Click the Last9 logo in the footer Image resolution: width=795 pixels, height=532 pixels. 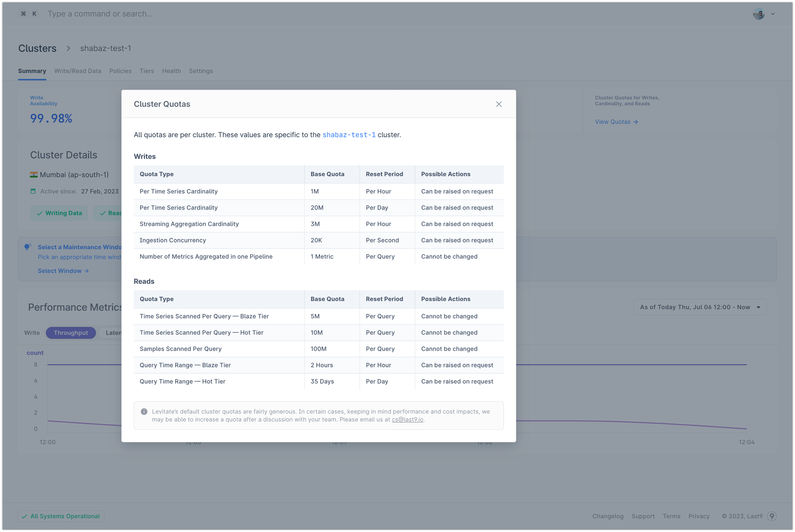coord(772,516)
